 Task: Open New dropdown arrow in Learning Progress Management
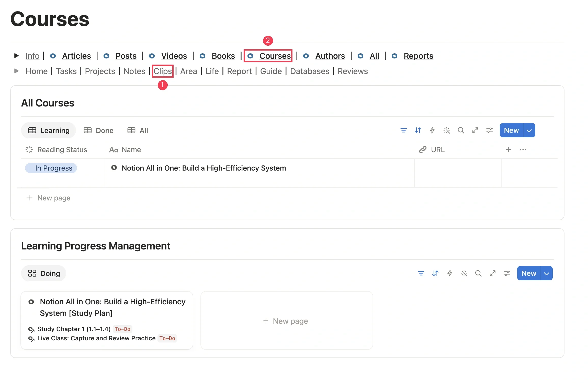click(x=547, y=273)
